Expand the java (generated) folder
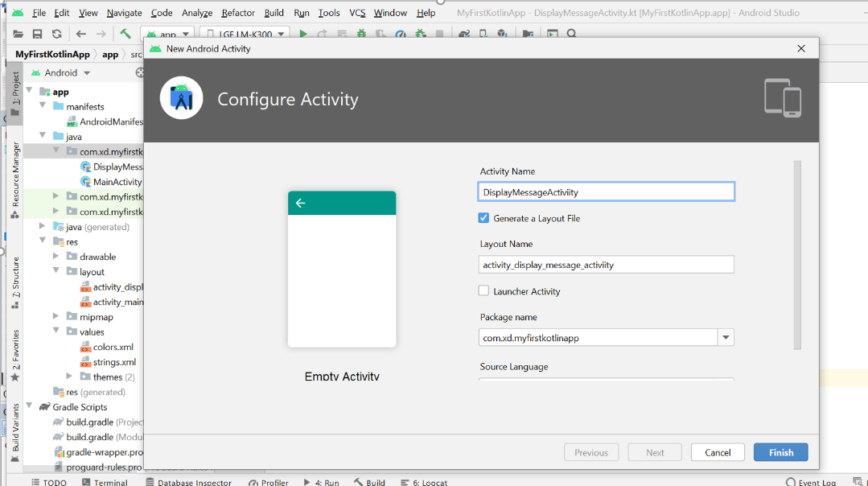This screenshot has width=868, height=486. point(43,226)
